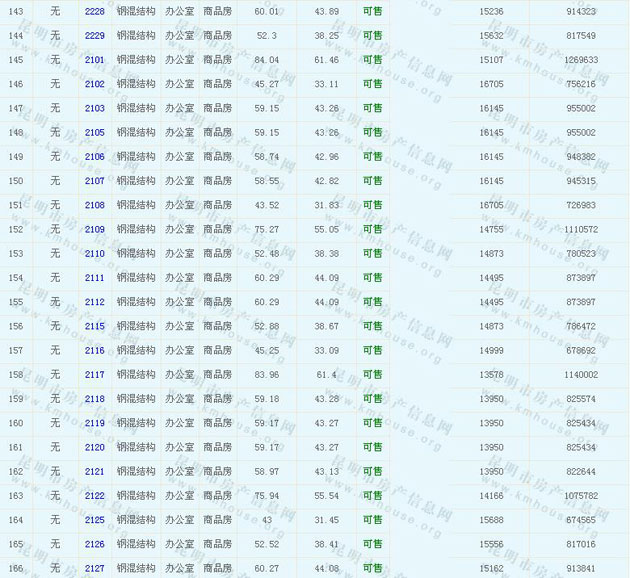The width and height of the screenshot is (630, 578).
Task: Open room 2122 link
Action: pos(95,496)
